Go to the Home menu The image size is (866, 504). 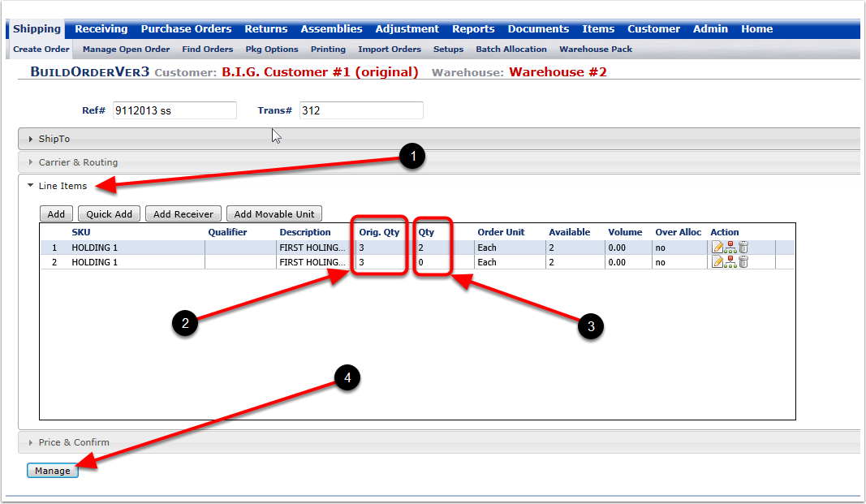(x=756, y=28)
